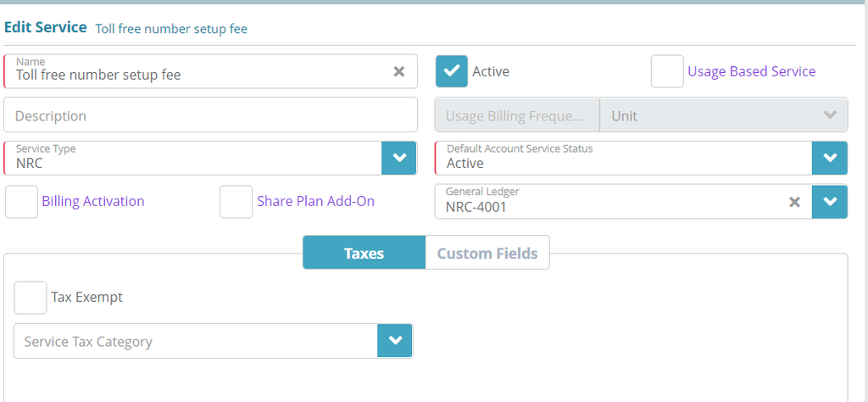
Task: Check the Tax Exempt box
Action: point(31,298)
